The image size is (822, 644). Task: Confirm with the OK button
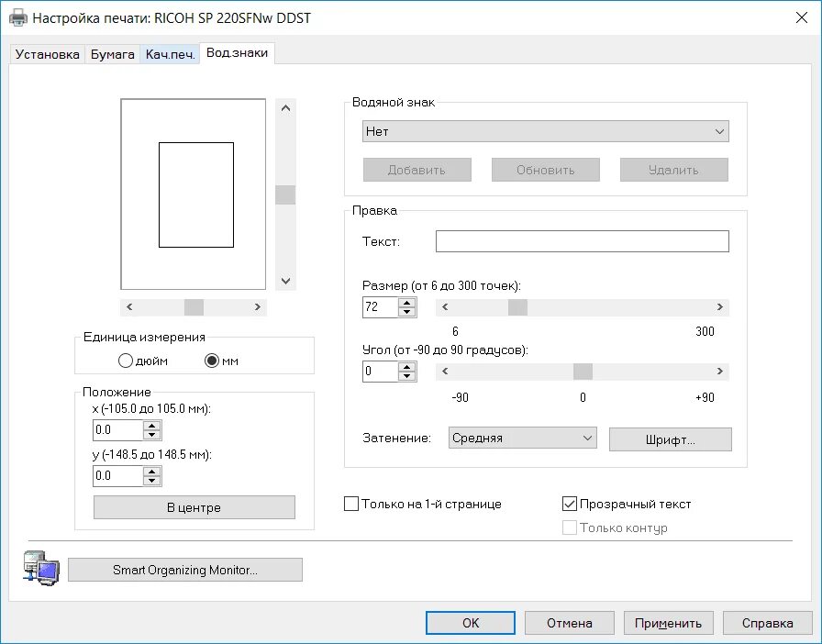tap(471, 623)
